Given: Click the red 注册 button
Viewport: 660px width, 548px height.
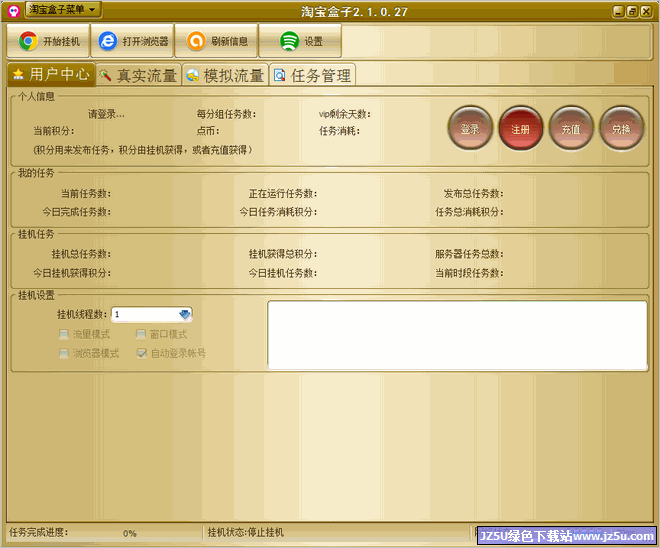Looking at the screenshot, I should point(520,128).
